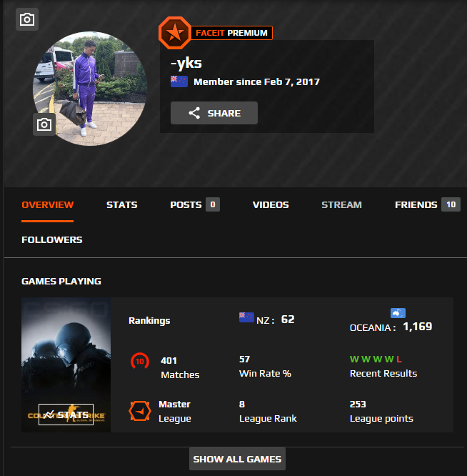The height and width of the screenshot is (476, 467).
Task: Click the Master League text
Action: point(175,412)
